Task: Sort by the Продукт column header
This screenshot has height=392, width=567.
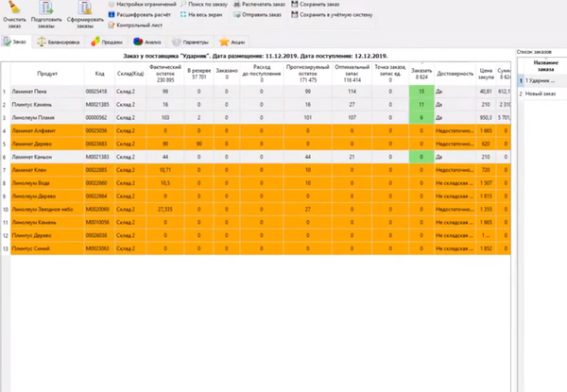Action: pos(47,74)
